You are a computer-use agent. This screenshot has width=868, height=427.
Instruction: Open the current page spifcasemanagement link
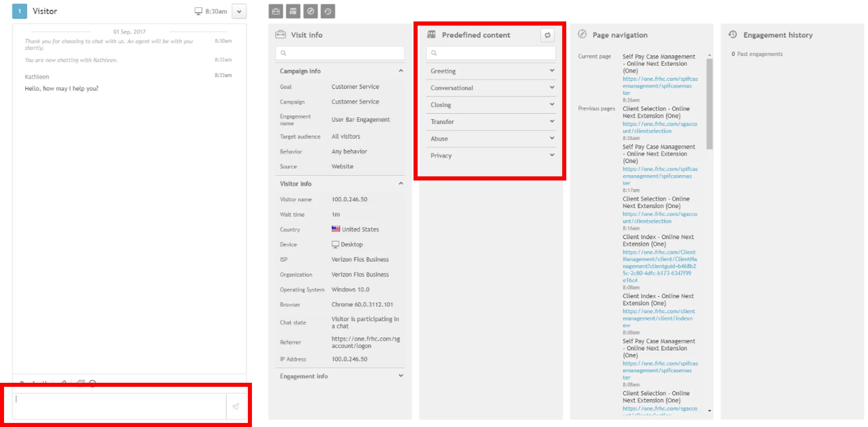tap(660, 86)
